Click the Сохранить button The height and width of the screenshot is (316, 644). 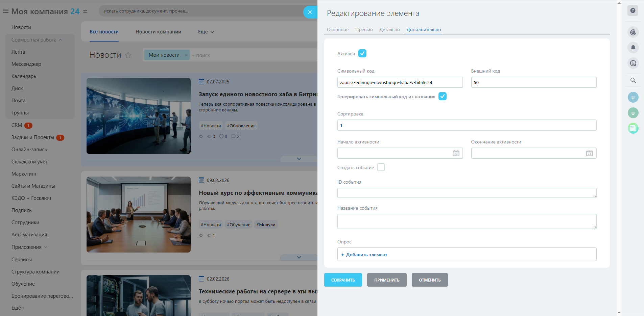tap(343, 280)
